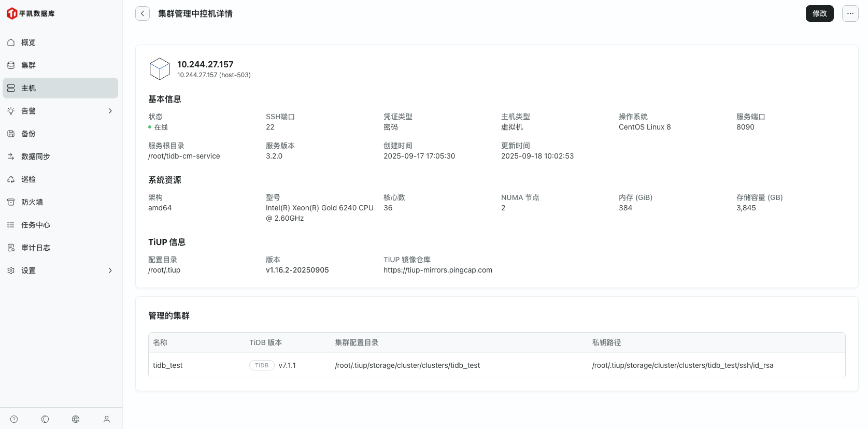This screenshot has height=429, width=868.
Task: Expand the 告警 submenu chevron
Action: coord(110,111)
